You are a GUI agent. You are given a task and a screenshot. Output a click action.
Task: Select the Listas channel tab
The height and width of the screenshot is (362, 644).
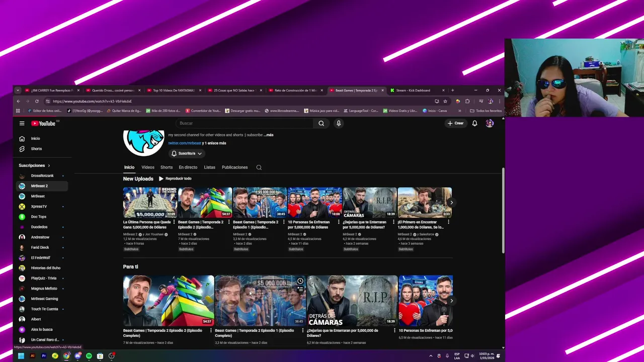[x=210, y=167]
